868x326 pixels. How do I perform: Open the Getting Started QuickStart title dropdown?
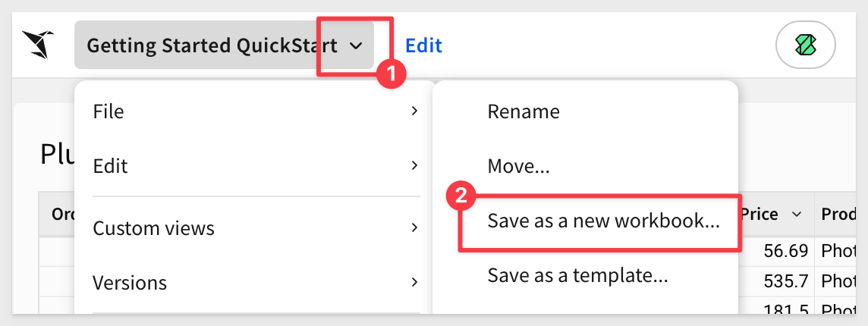[224, 45]
